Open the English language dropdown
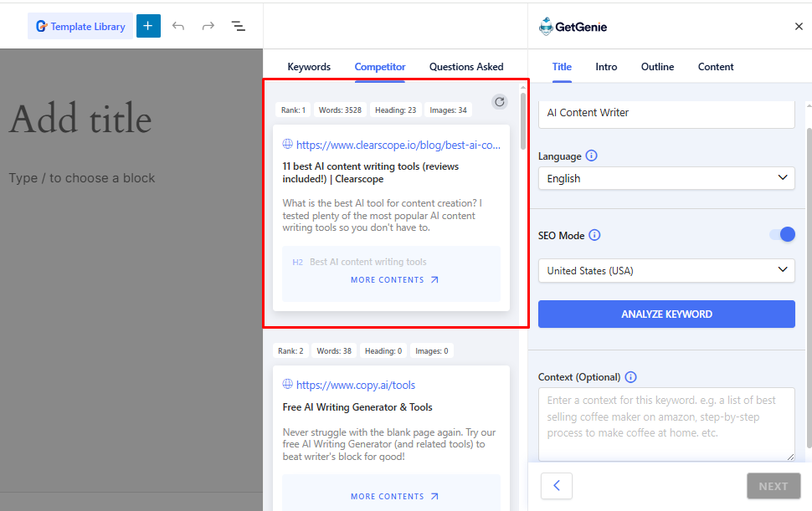This screenshot has width=812, height=511. pos(666,178)
